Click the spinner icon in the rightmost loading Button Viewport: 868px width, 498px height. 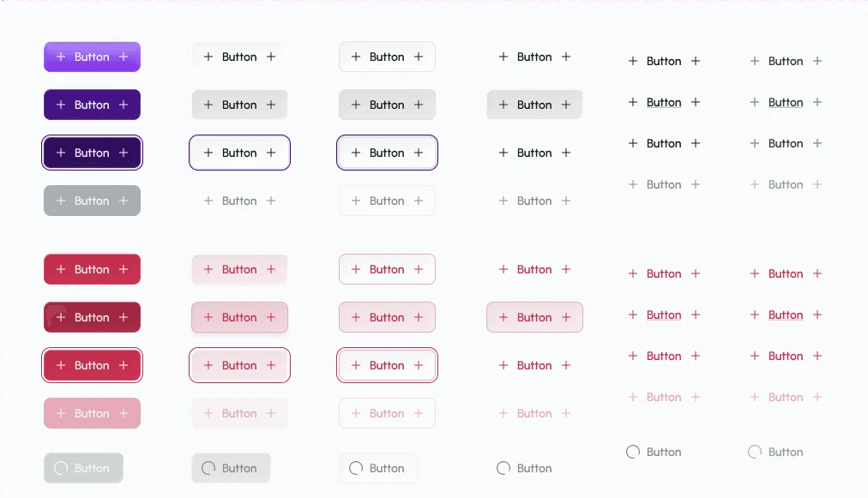click(755, 452)
